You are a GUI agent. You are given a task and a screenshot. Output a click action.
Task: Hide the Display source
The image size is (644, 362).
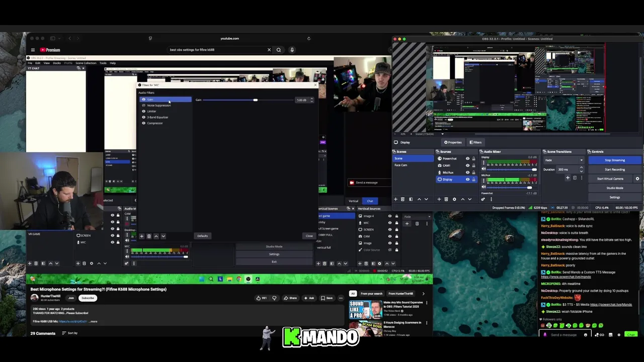(x=467, y=179)
